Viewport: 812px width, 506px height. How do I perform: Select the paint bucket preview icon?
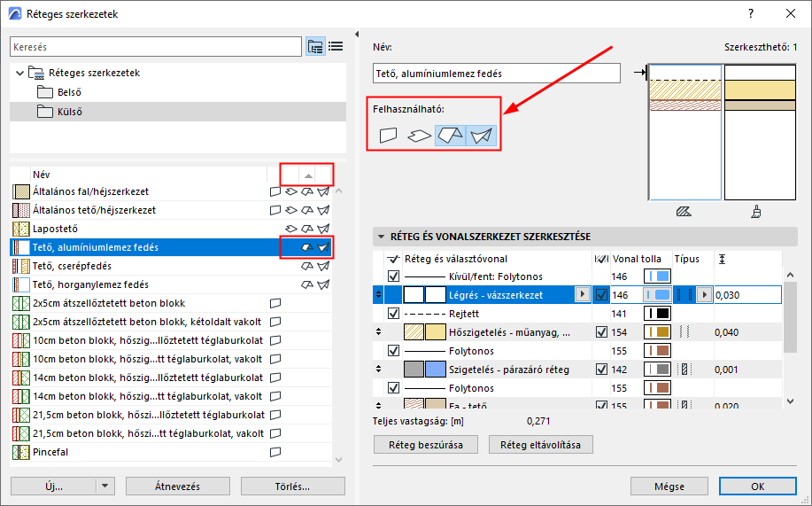point(756,212)
